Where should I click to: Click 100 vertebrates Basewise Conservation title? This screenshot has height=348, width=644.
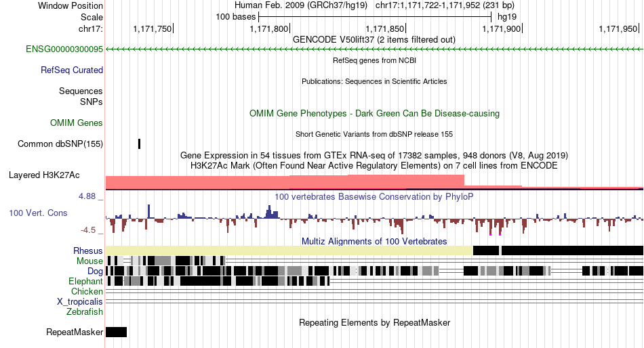374,196
